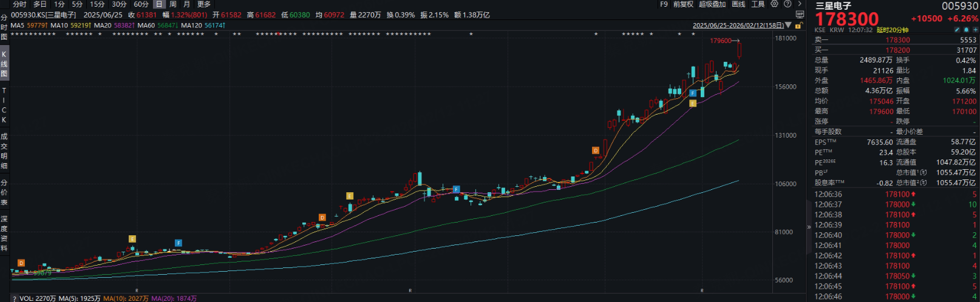Click the 179600 high price label on chart
Viewport: 980px width, 302px height.
pyautogui.click(x=721, y=41)
